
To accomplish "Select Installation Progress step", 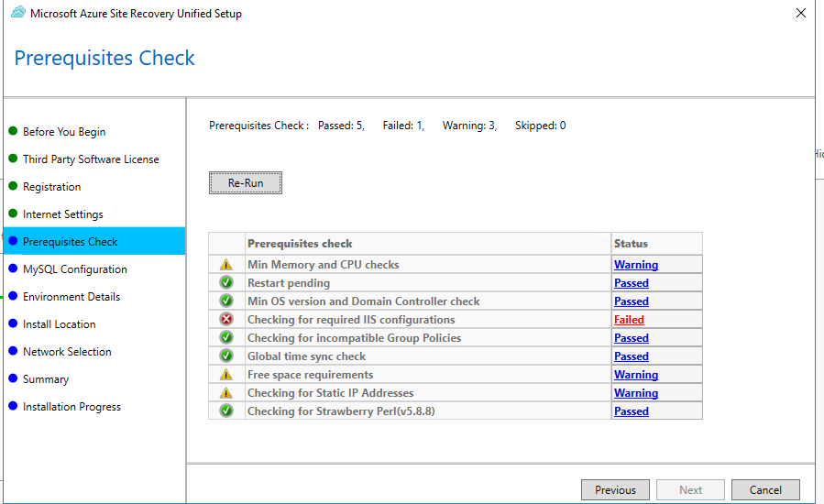I will (72, 407).
